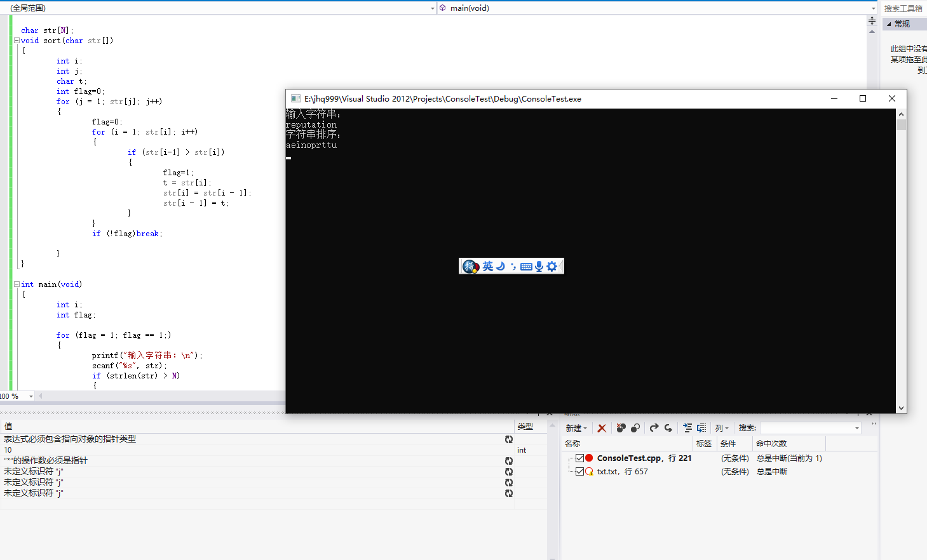The width and height of the screenshot is (927, 560).
Task: Click export breakpoints arrow icon
Action: point(654,428)
